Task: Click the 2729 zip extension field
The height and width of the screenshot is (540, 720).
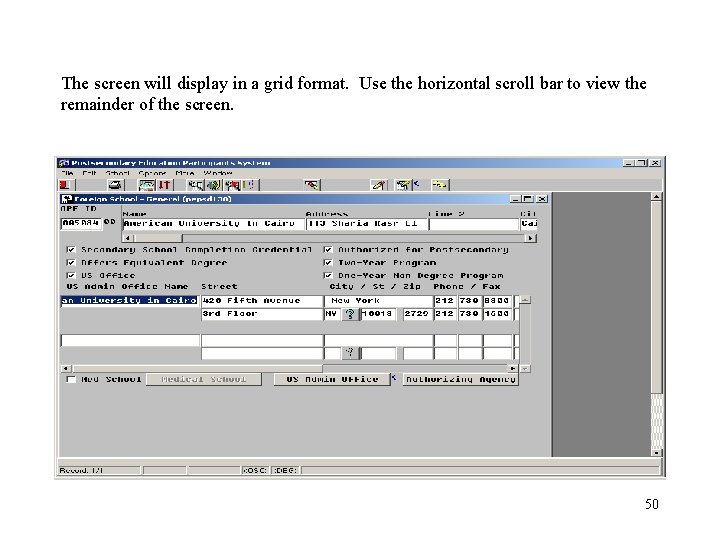Action: click(417, 314)
